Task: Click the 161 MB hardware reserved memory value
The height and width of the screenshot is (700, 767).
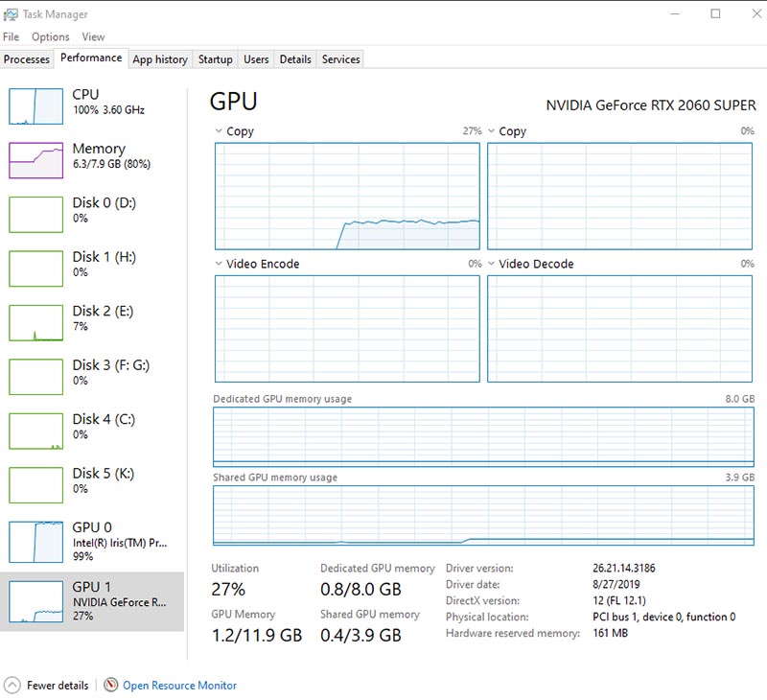Action: tap(610, 633)
